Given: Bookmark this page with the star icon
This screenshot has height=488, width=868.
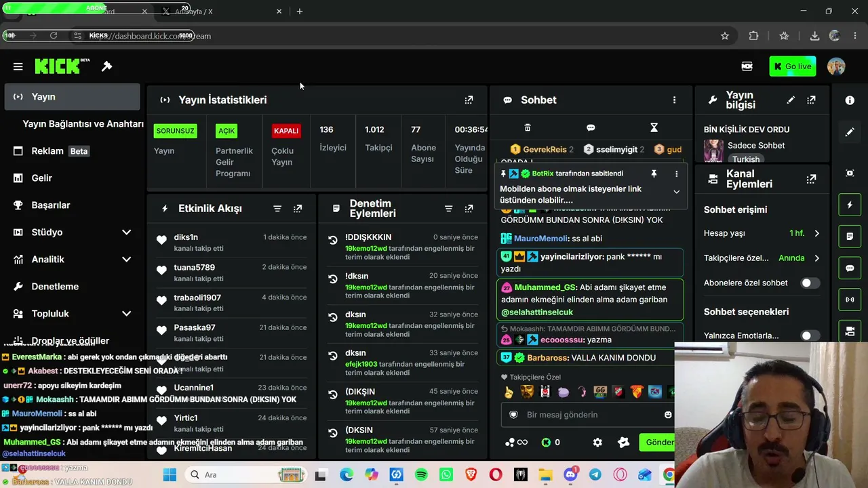Looking at the screenshot, I should pos(725,36).
